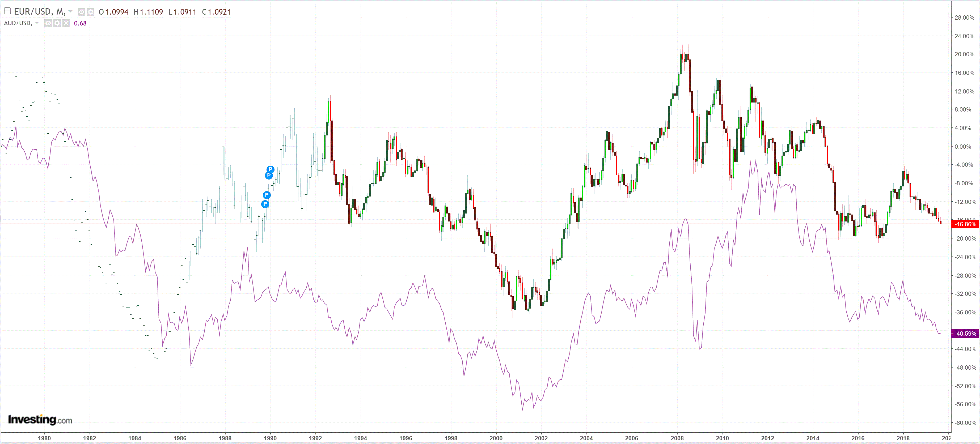
Task: Click the 1990 label on time axis
Action: click(x=270, y=438)
